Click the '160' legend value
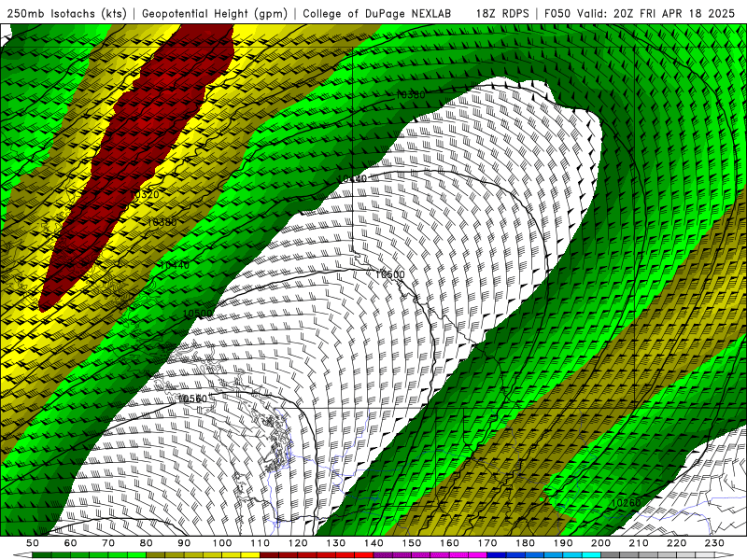747x560 pixels. click(449, 543)
